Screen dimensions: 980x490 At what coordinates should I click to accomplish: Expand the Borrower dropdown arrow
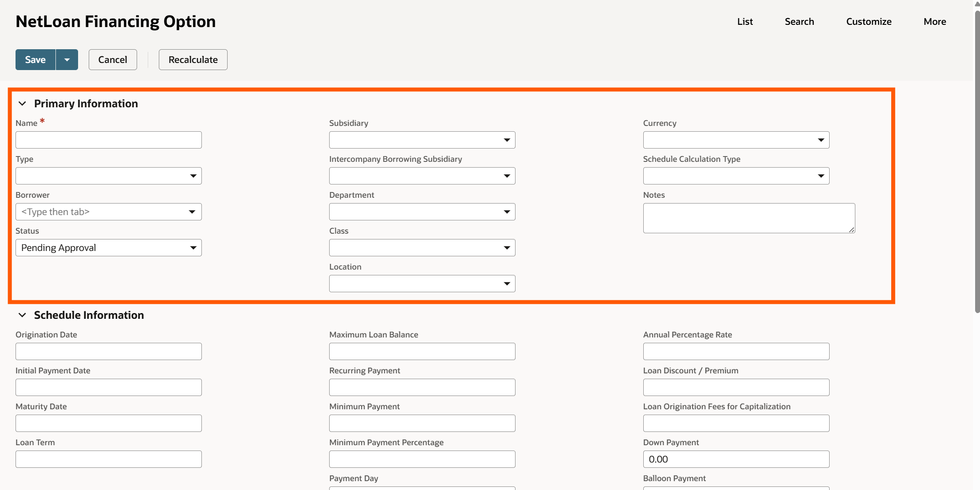(x=192, y=212)
